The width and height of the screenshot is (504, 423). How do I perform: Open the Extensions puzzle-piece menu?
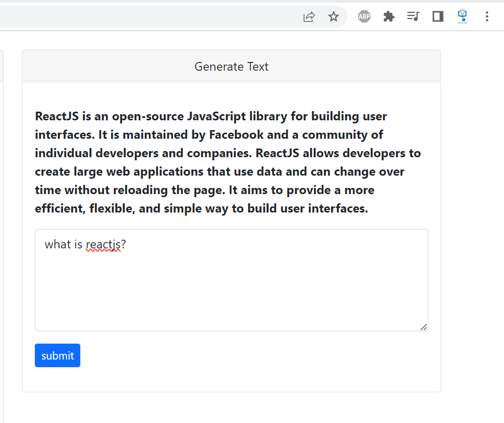(388, 16)
